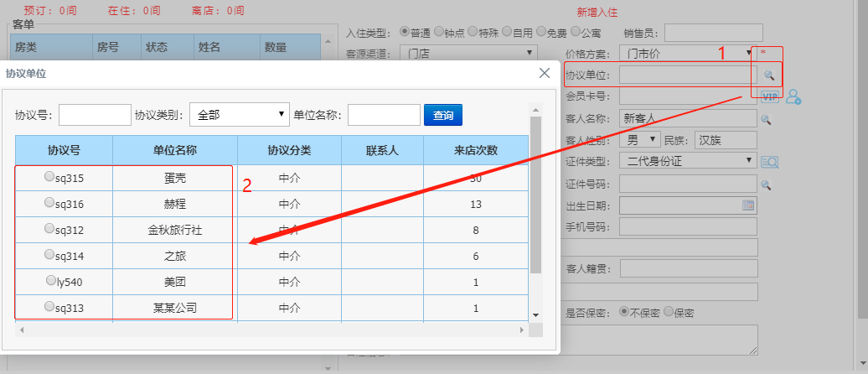Viewport: 868px width, 374px height.
Task: Select radio button for ly540
Action: [x=50, y=280]
